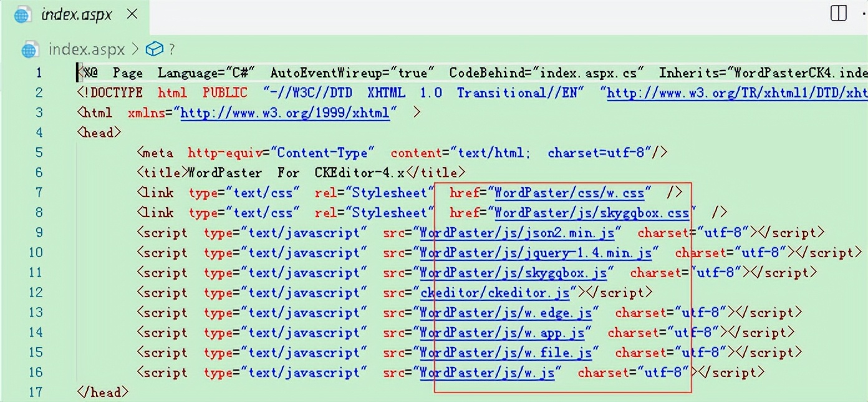Click the split editor icon
Image resolution: width=868 pixels, height=402 pixels.
pos(839,13)
